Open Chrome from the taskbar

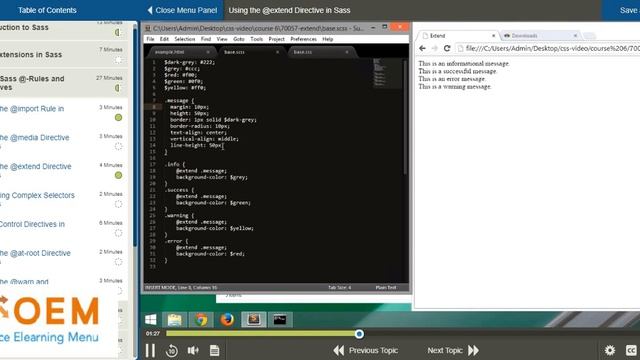pos(201,320)
